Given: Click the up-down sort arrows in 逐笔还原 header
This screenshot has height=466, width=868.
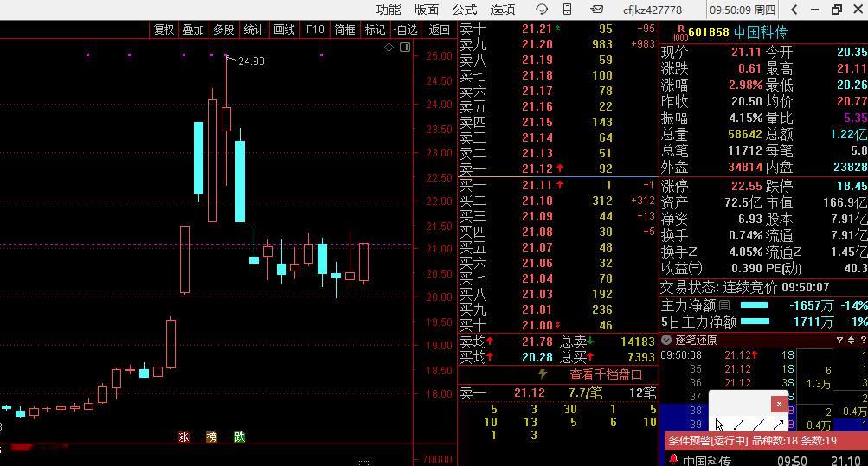Looking at the screenshot, I should [x=852, y=340].
